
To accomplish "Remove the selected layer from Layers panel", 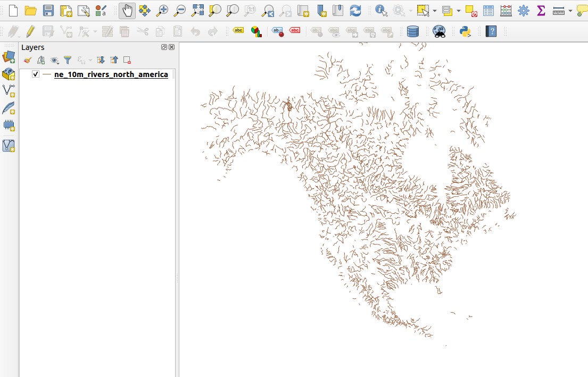I will point(127,60).
